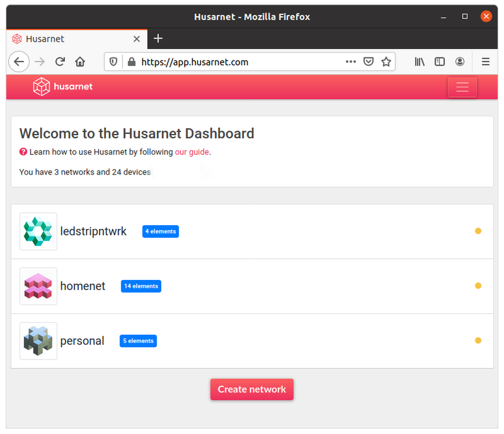Click the '14 elements' badge

[141, 286]
